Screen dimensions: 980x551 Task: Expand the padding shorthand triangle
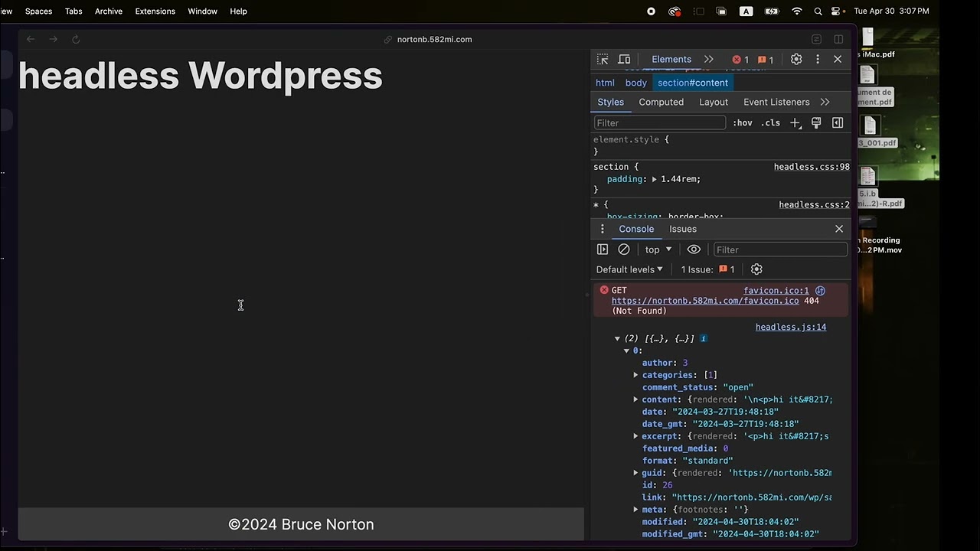[x=654, y=179]
